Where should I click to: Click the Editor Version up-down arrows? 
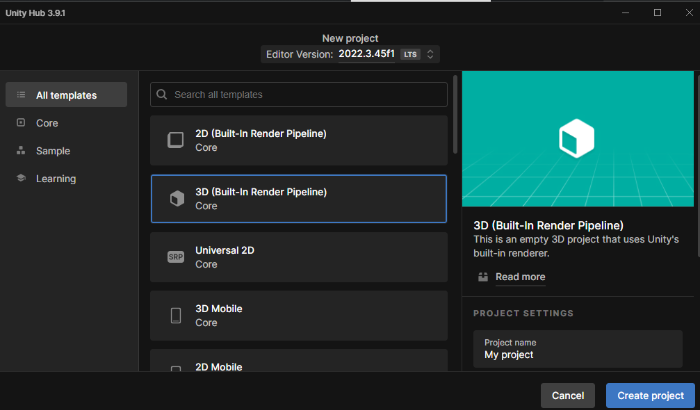coord(430,54)
